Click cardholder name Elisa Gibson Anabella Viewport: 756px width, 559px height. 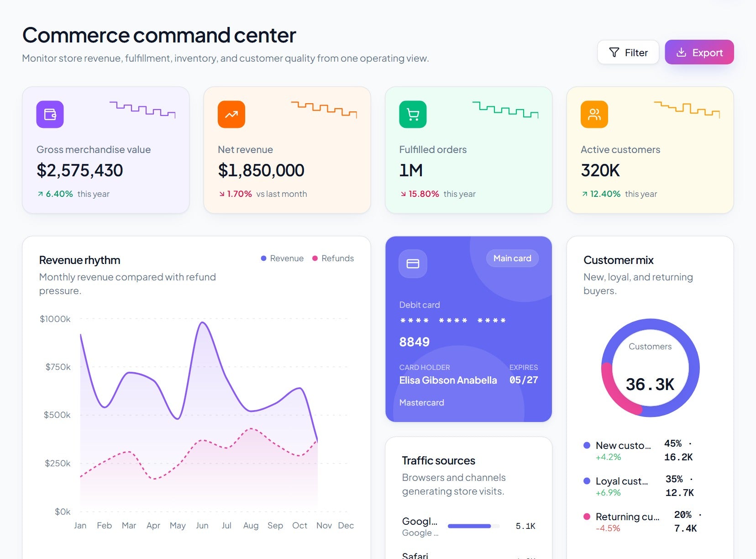(x=448, y=380)
